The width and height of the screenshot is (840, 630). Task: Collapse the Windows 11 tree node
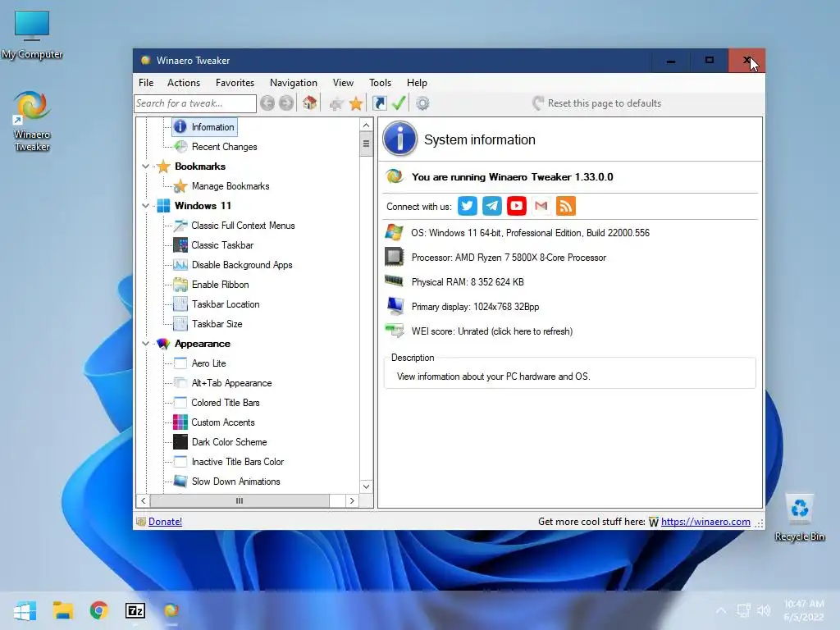pyautogui.click(x=145, y=206)
